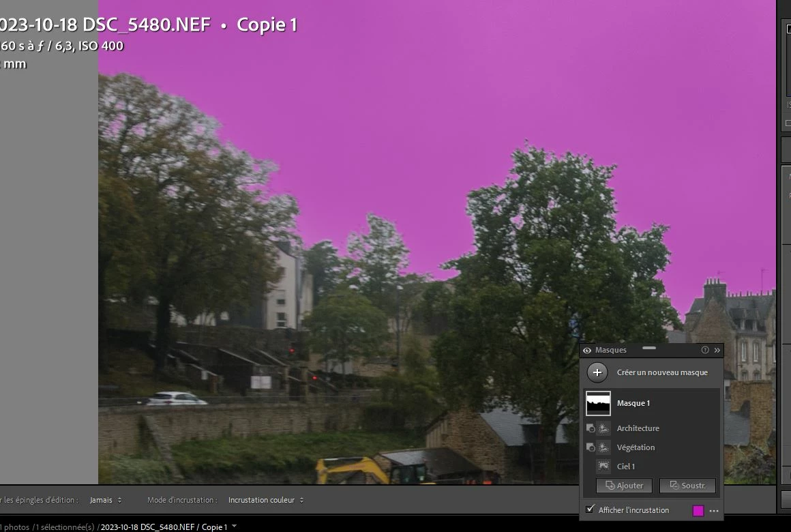791x532 pixels.
Task: Uncheck the 'Afficher l'incrustation' checkbox
Action: point(590,509)
